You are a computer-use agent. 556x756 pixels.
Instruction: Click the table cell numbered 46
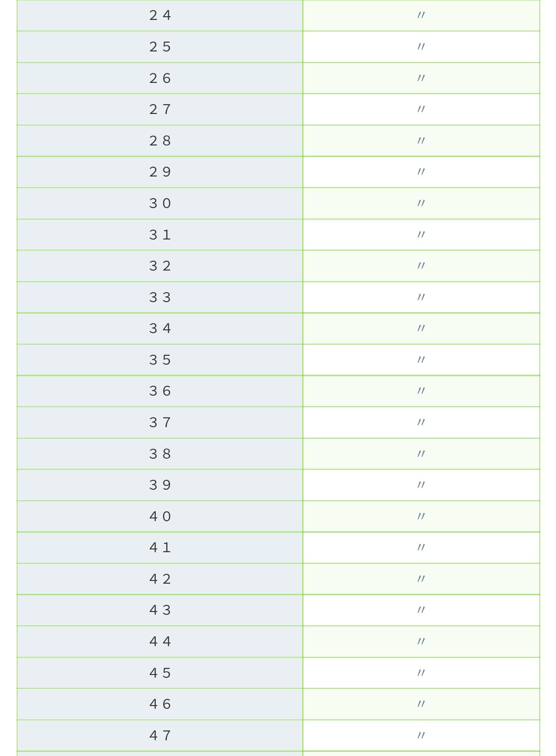(x=160, y=704)
